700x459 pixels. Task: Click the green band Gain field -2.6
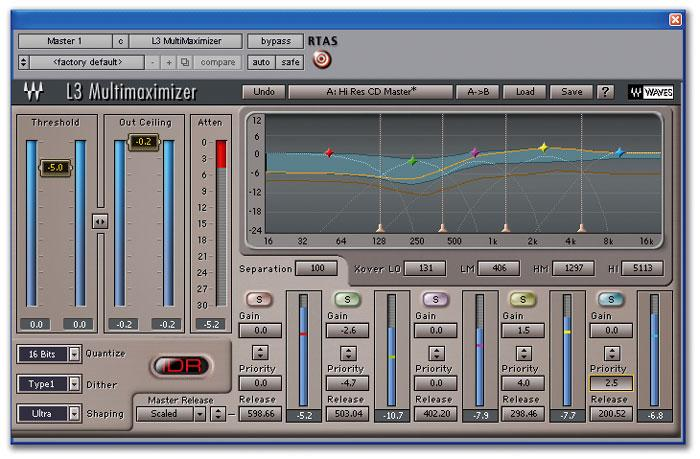[348, 331]
